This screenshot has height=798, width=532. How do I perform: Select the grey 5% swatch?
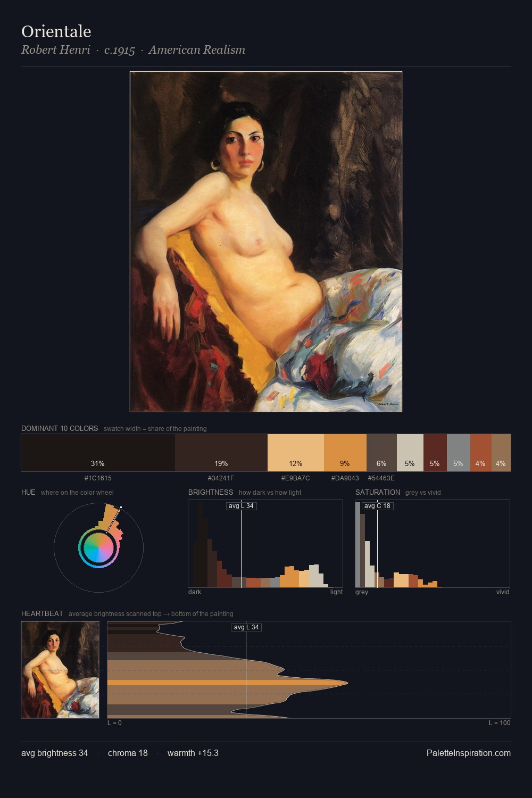pyautogui.click(x=459, y=453)
